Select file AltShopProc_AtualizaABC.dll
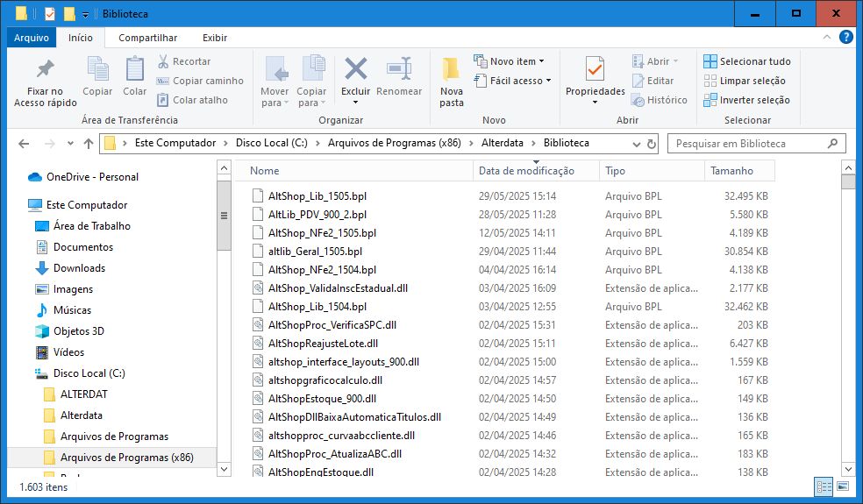863x504 pixels. pos(335,454)
